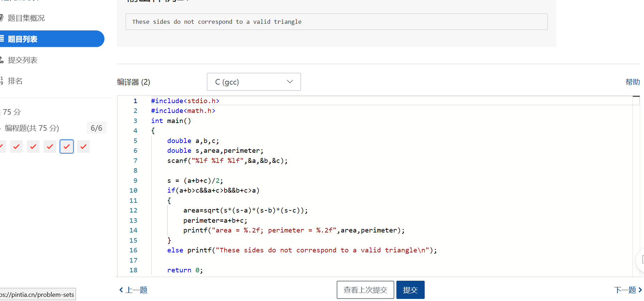Open the 帮助 help link
Screen dimensions: 644x301
click(632, 82)
